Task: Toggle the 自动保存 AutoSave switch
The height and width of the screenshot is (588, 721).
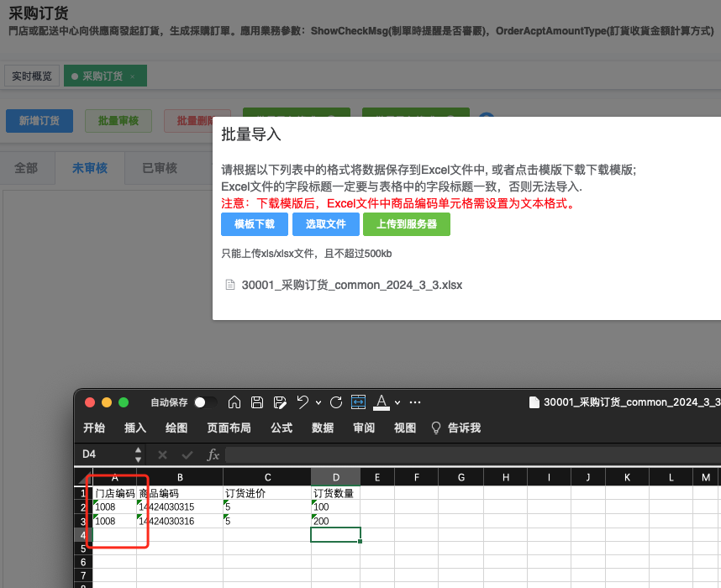Action: 204,402
